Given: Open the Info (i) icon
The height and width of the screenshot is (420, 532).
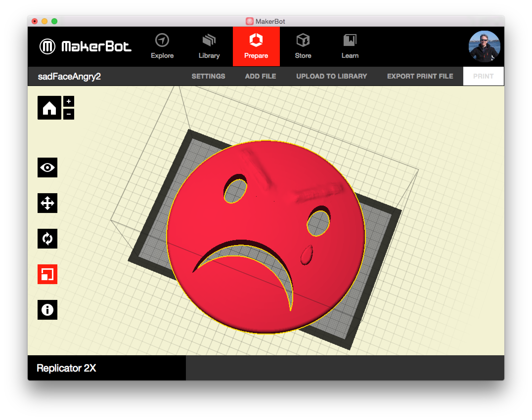Looking at the screenshot, I should [47, 310].
